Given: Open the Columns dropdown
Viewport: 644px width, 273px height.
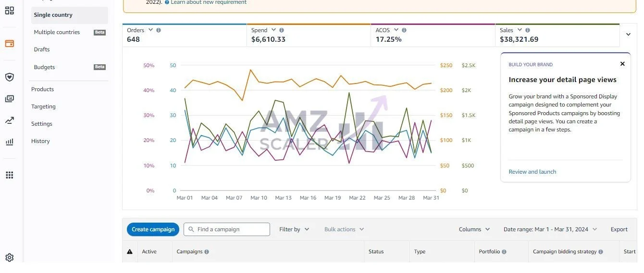Looking at the screenshot, I should pyautogui.click(x=474, y=229).
